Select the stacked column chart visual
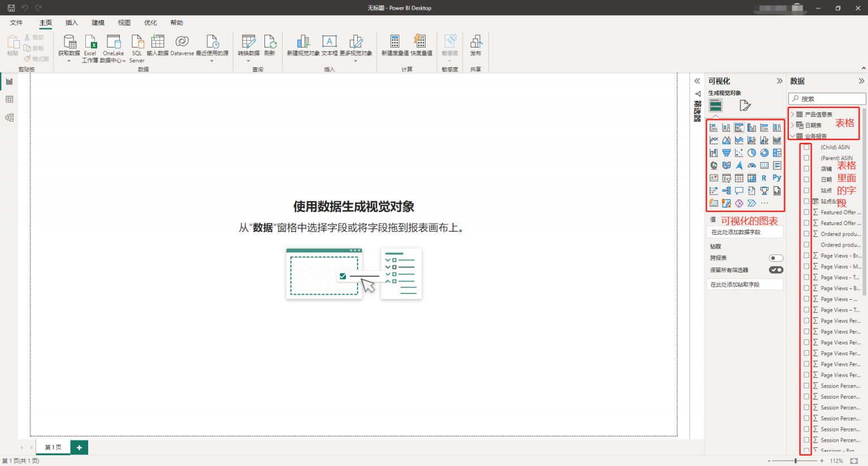The height and width of the screenshot is (466, 868). (x=726, y=128)
